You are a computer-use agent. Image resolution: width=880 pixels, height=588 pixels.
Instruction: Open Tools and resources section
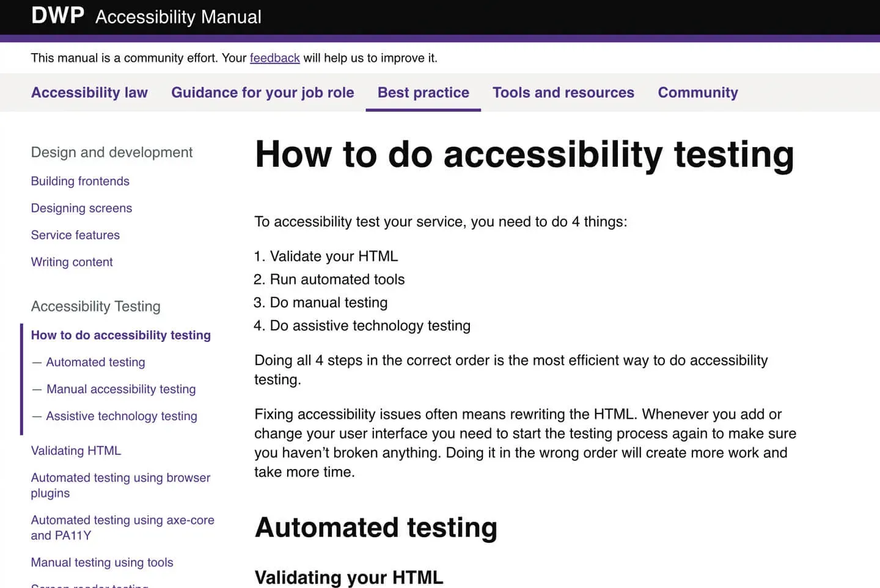563,92
